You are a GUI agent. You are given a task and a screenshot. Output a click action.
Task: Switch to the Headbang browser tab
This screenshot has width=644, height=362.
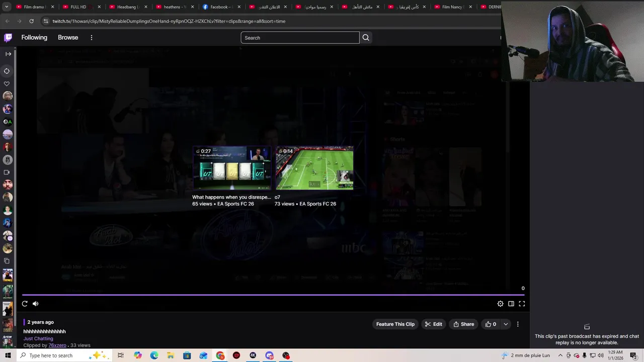(127, 7)
